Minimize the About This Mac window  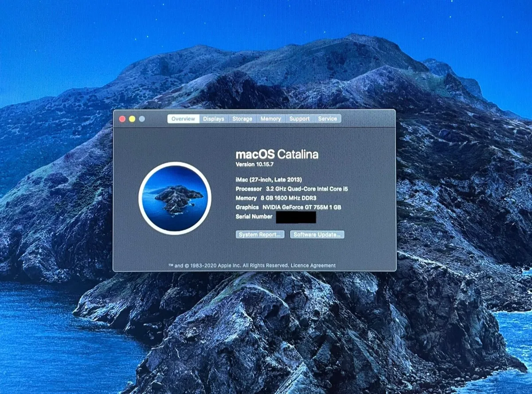(x=131, y=119)
